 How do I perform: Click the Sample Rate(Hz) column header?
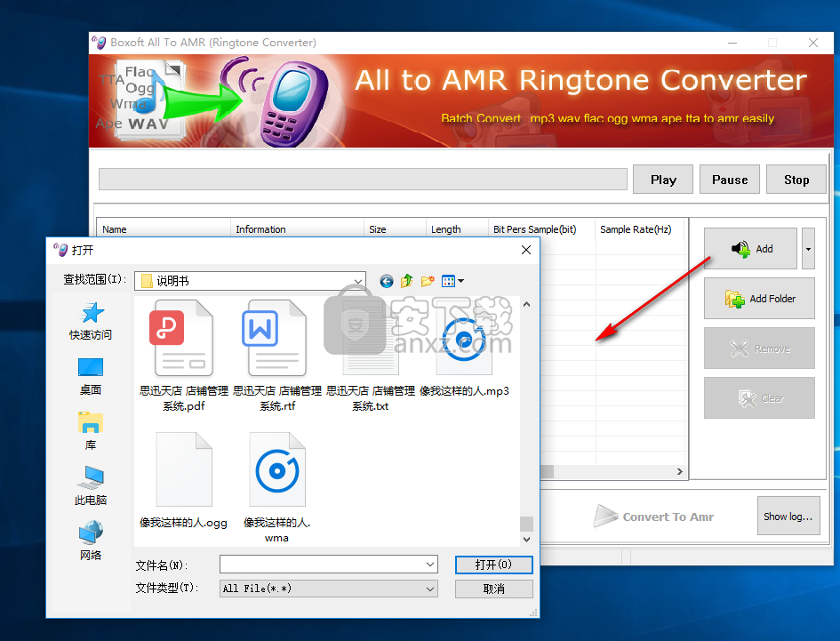640,229
